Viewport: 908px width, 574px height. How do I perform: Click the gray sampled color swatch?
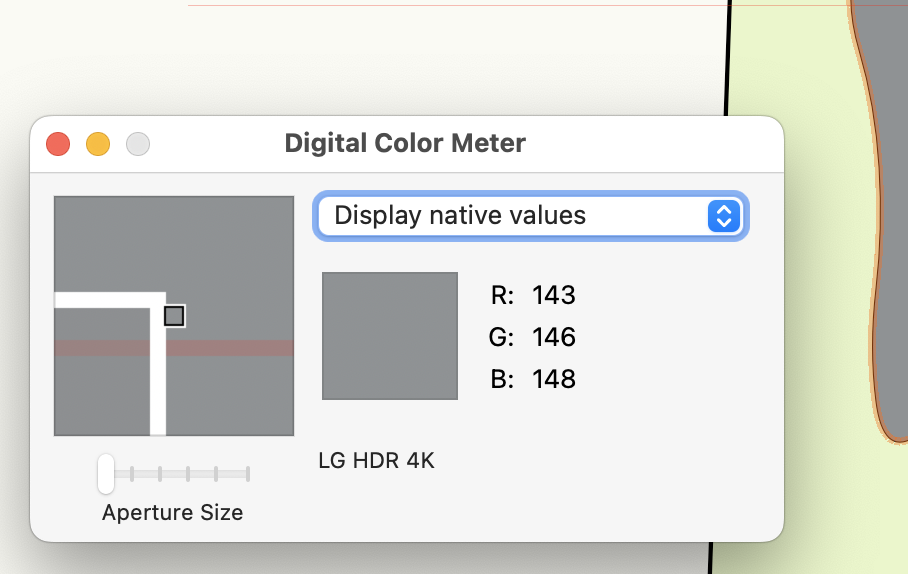[390, 336]
